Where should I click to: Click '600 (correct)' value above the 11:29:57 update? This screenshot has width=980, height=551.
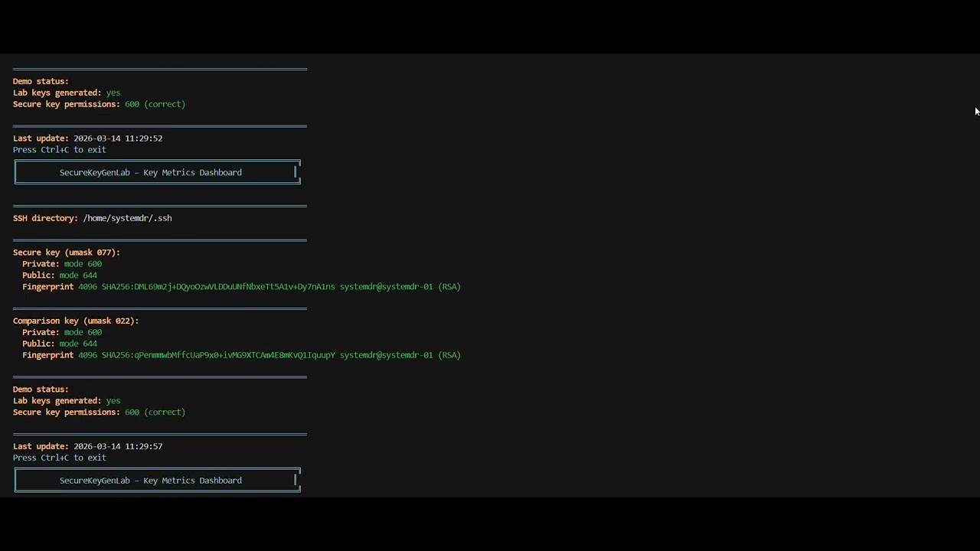pos(155,412)
